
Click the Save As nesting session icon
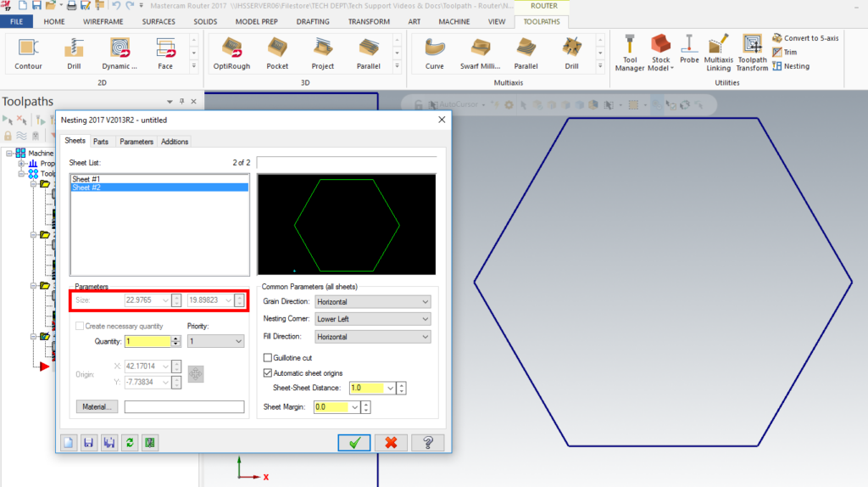pos(109,442)
